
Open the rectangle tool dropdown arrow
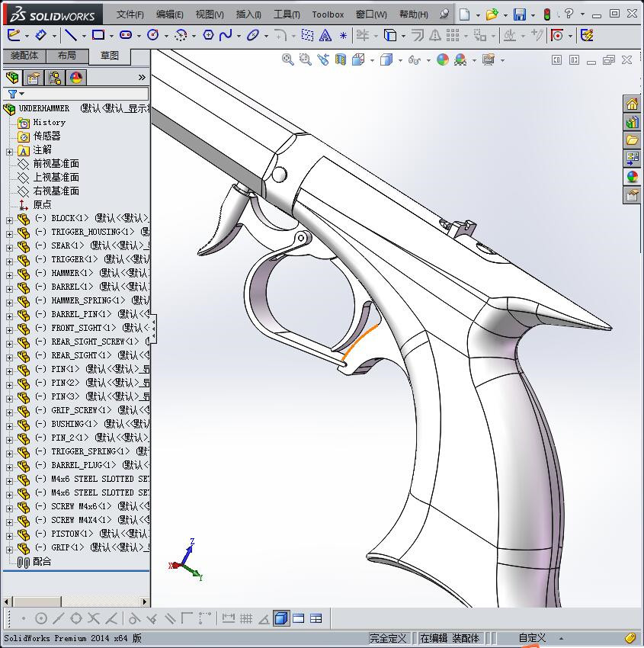coord(111,36)
